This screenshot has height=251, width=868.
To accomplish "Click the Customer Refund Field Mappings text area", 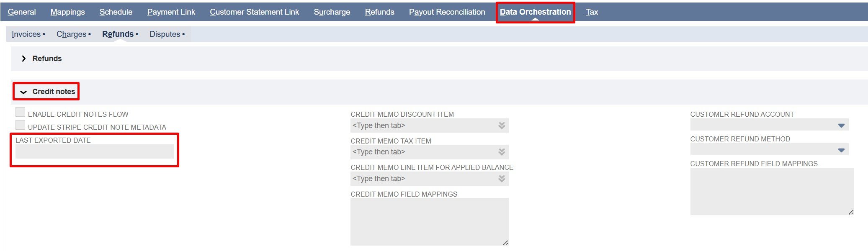I will tap(771, 191).
